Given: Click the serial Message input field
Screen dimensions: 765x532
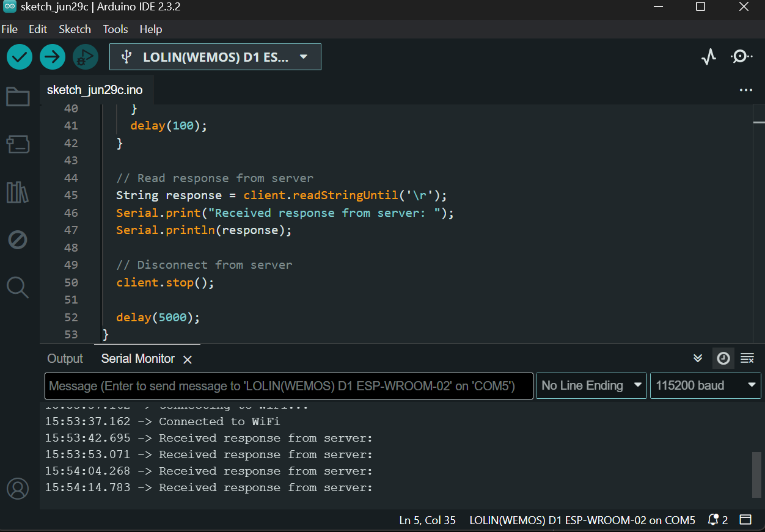Looking at the screenshot, I should pos(289,386).
